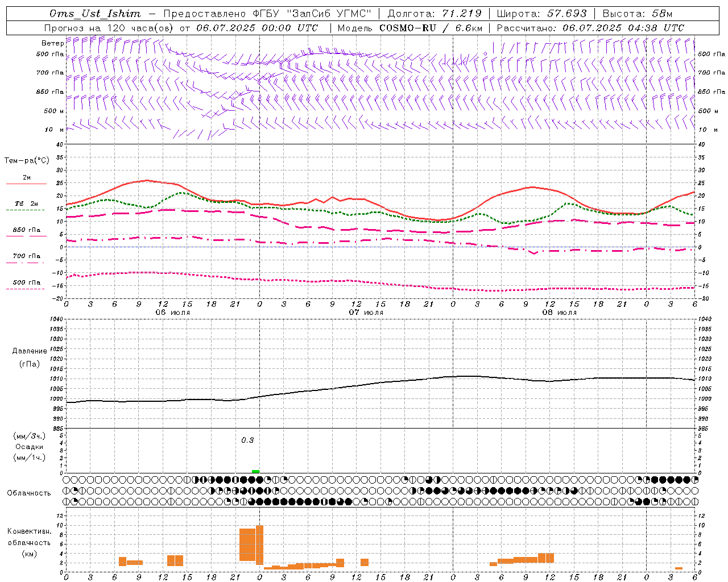Image resolution: width=728 pixels, height=582 pixels.
Task: Click the elevation text Высота: 58м
Action: [x=637, y=14]
